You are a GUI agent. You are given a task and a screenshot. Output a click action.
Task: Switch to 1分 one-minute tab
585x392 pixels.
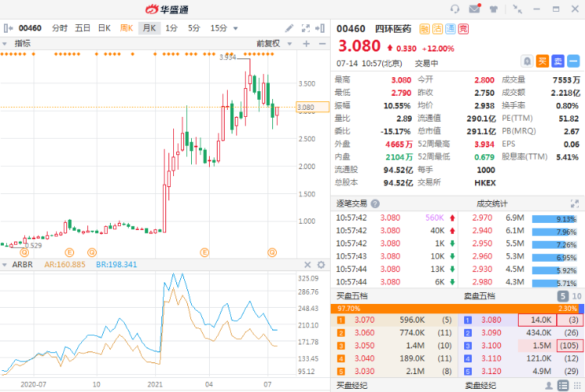click(x=172, y=28)
